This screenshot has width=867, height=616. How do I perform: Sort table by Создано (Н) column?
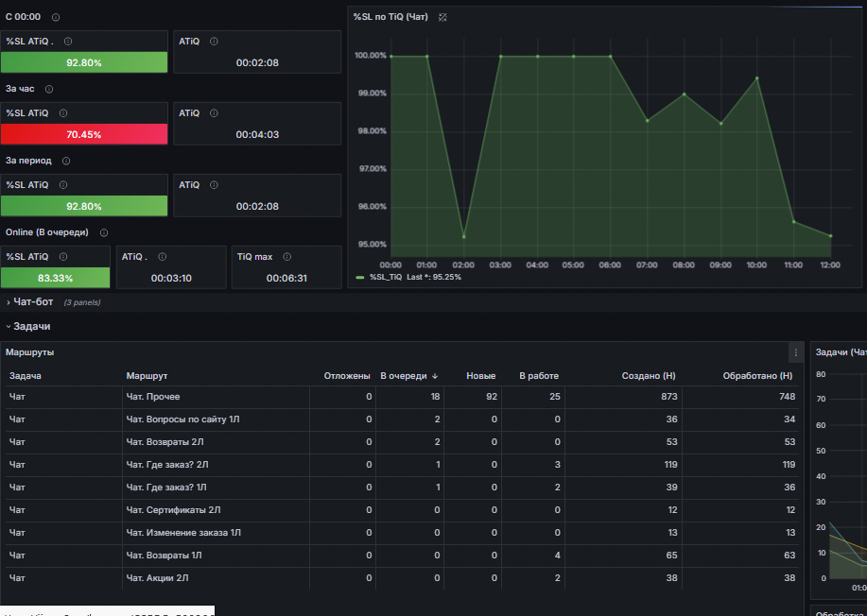(x=648, y=376)
